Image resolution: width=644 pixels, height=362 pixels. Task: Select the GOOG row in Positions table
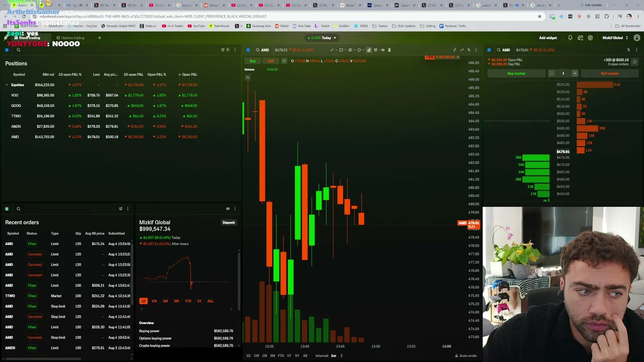click(x=101, y=106)
